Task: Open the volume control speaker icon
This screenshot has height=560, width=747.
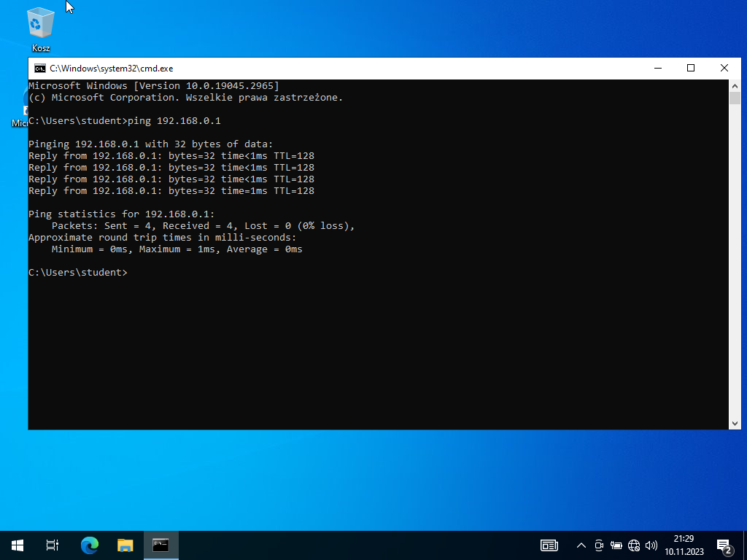Action: (x=651, y=545)
